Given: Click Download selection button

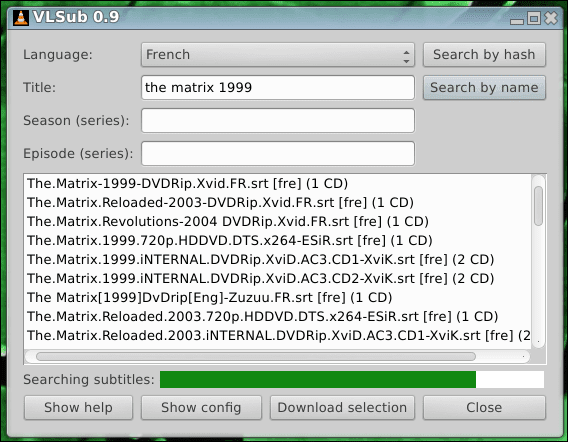Looking at the screenshot, I should pyautogui.click(x=342, y=408).
